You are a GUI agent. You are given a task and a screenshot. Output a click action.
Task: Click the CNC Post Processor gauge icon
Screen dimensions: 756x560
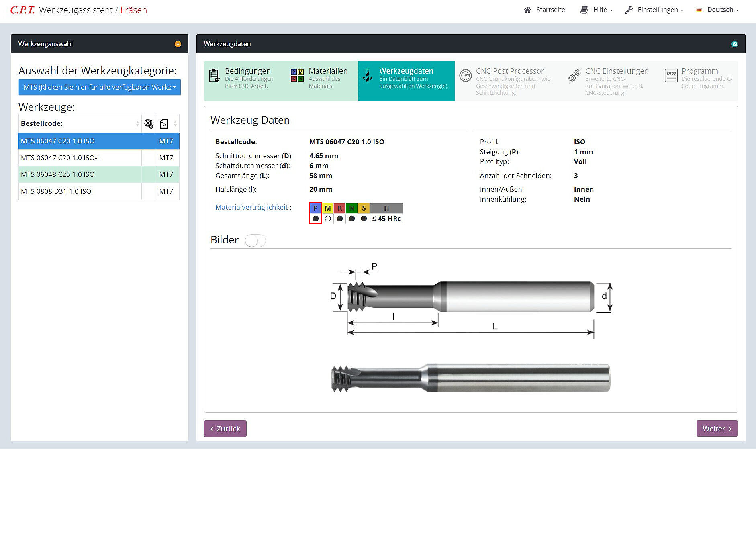coord(465,76)
